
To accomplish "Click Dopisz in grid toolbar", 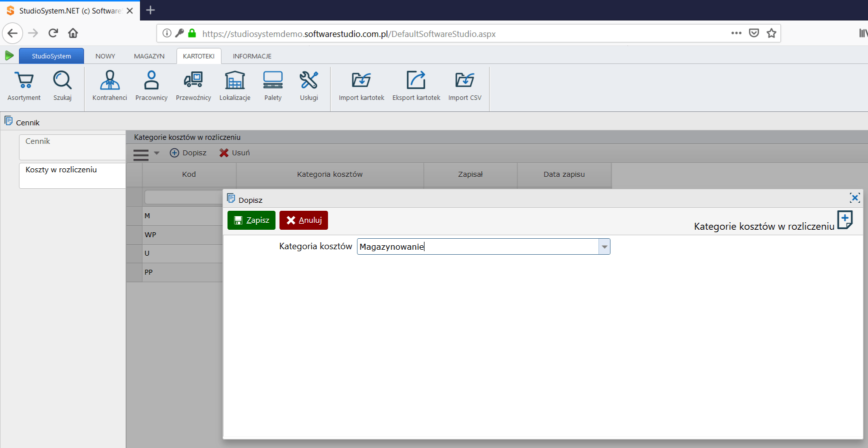I will click(188, 153).
